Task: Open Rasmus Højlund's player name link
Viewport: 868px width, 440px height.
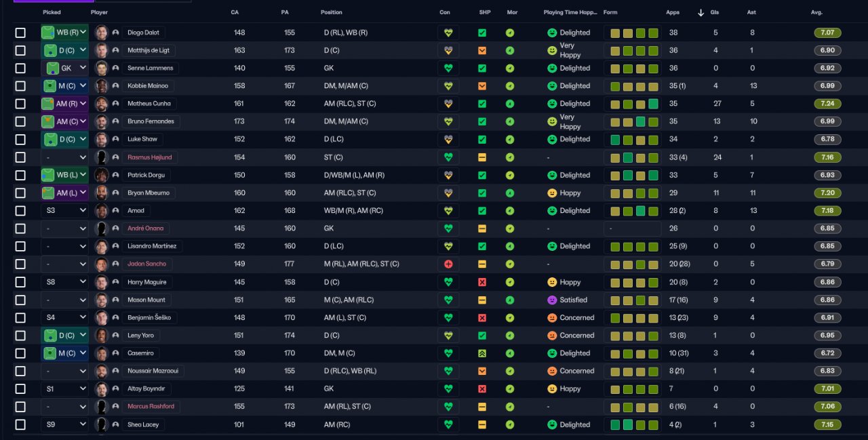Action: point(150,157)
